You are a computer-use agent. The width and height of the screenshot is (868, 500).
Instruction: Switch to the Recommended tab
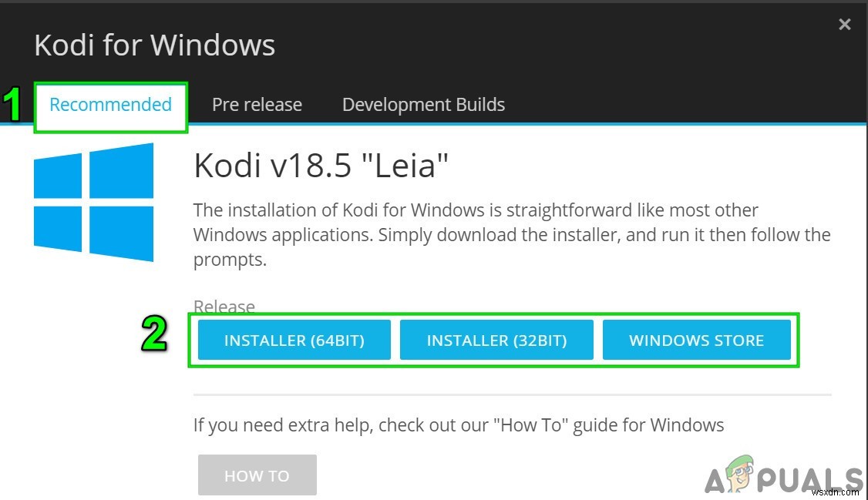coord(110,105)
